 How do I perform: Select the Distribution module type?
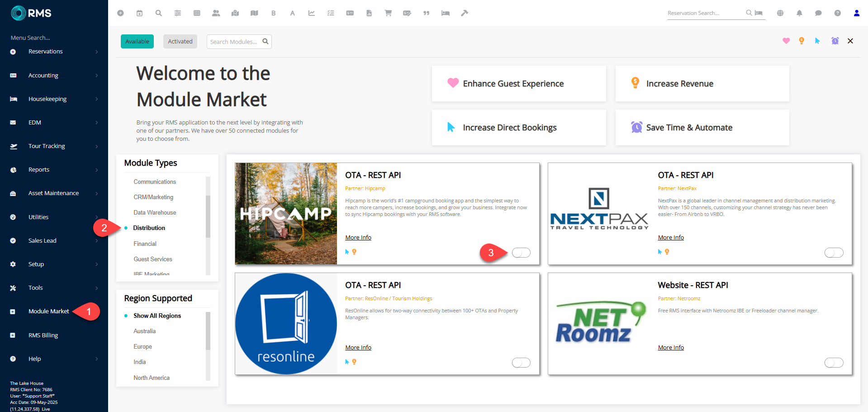149,228
